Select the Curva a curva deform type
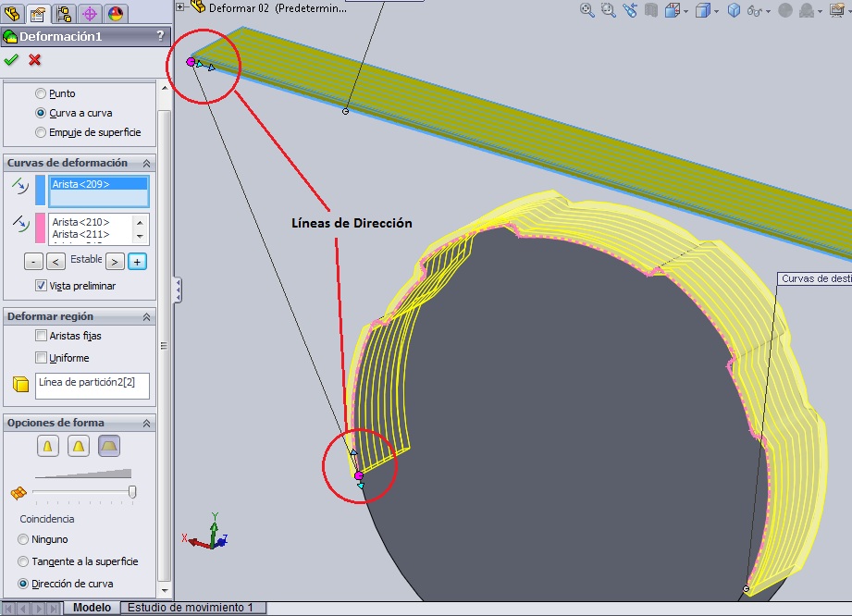 tap(40, 113)
